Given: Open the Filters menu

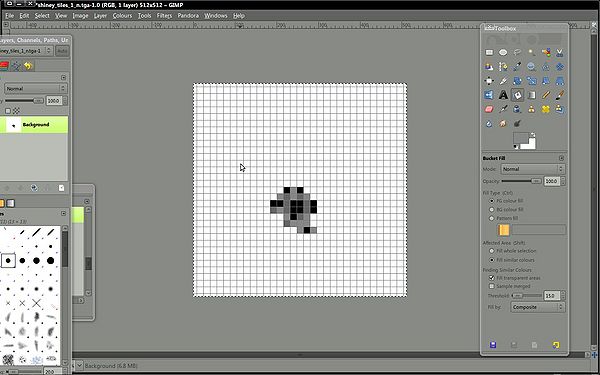Looking at the screenshot, I should click(164, 16).
